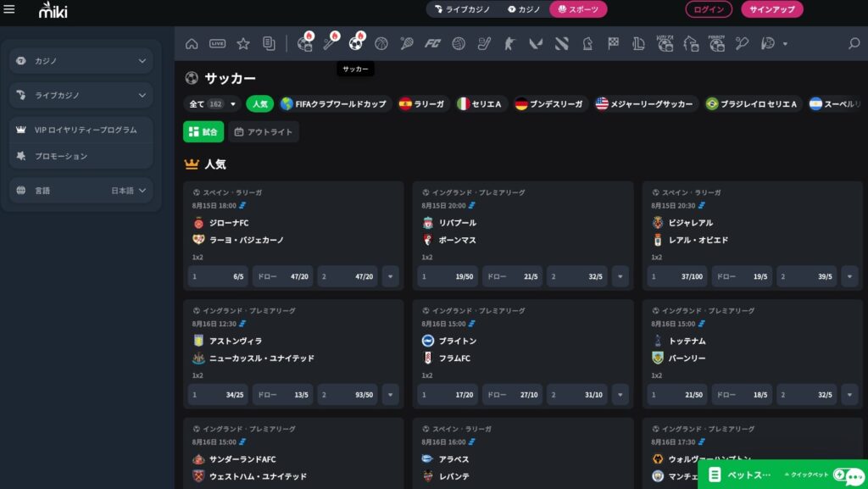Select the tennis racket sport icon

[407, 43]
